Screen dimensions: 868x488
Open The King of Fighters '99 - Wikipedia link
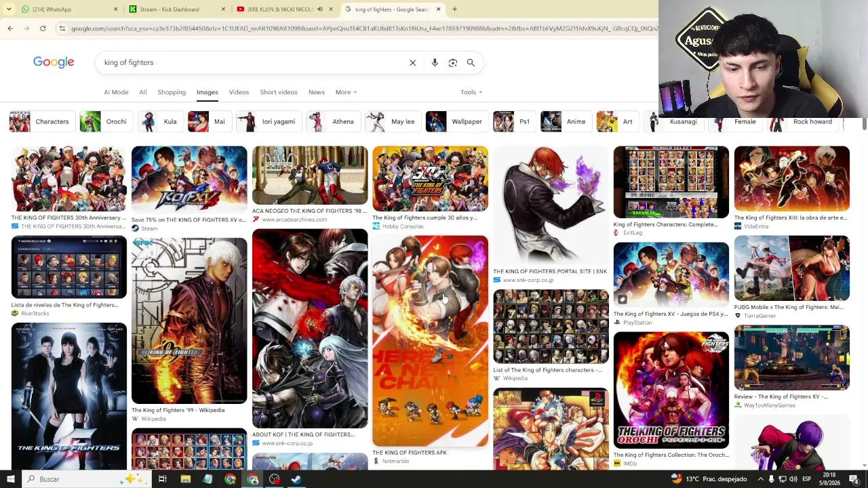[x=178, y=410]
